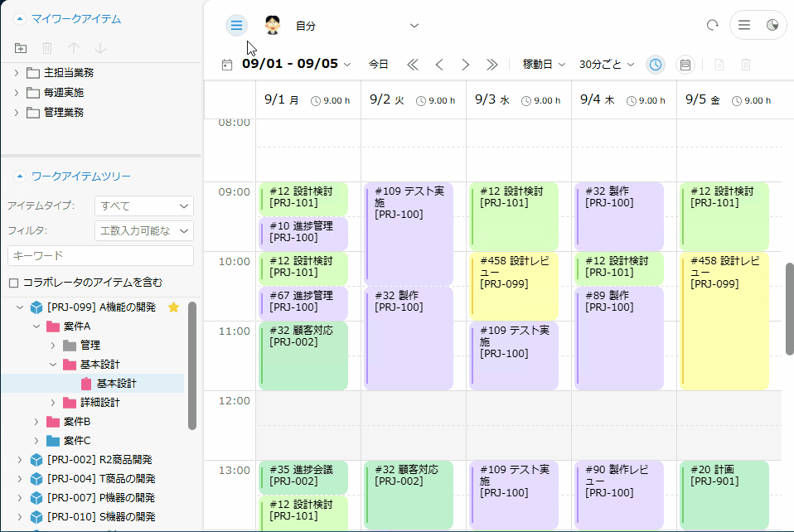Click the hamburger menu icon beside the user avatar
The image size is (794, 532).
pos(236,26)
